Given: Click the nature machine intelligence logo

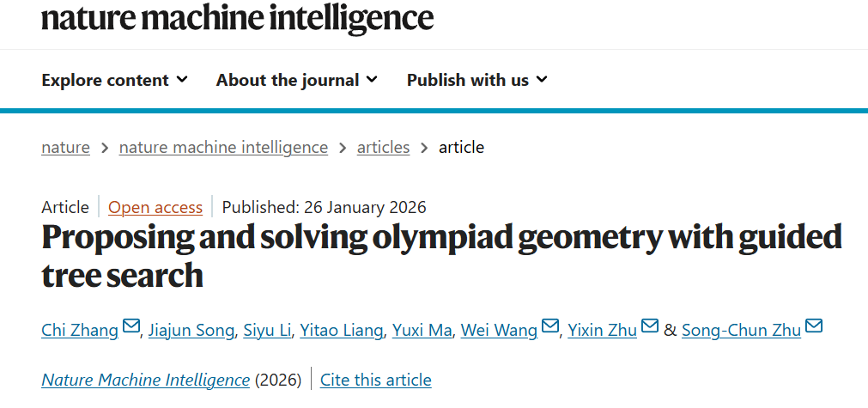Looking at the screenshot, I should pyautogui.click(x=238, y=17).
